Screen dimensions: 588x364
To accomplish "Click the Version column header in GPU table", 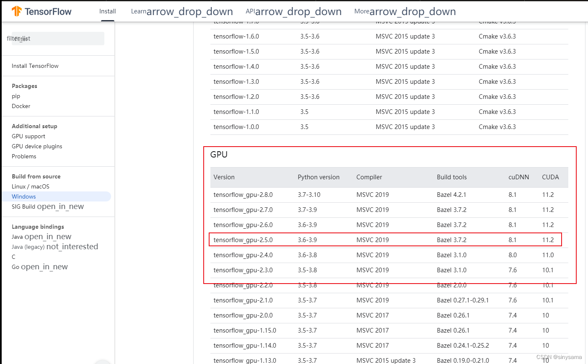I will [224, 177].
